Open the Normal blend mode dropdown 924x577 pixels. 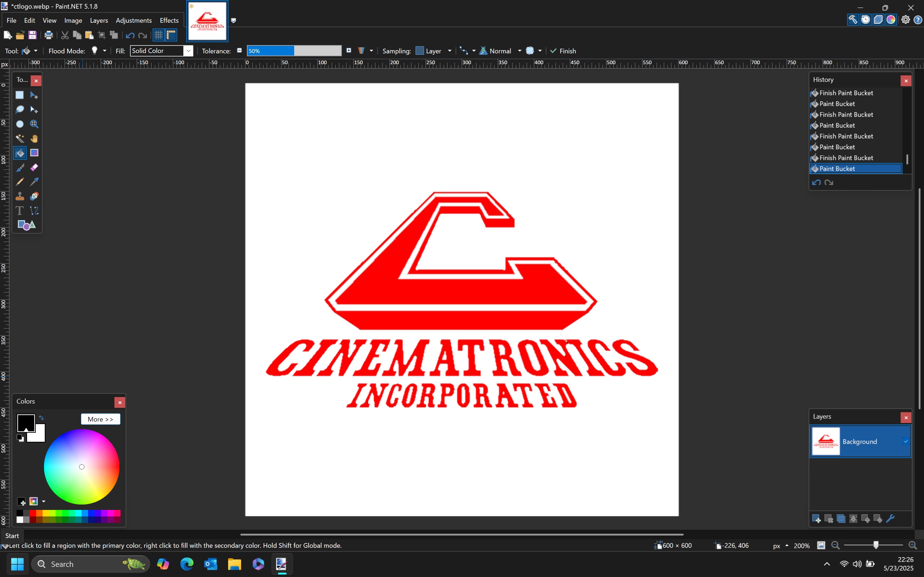(x=519, y=51)
